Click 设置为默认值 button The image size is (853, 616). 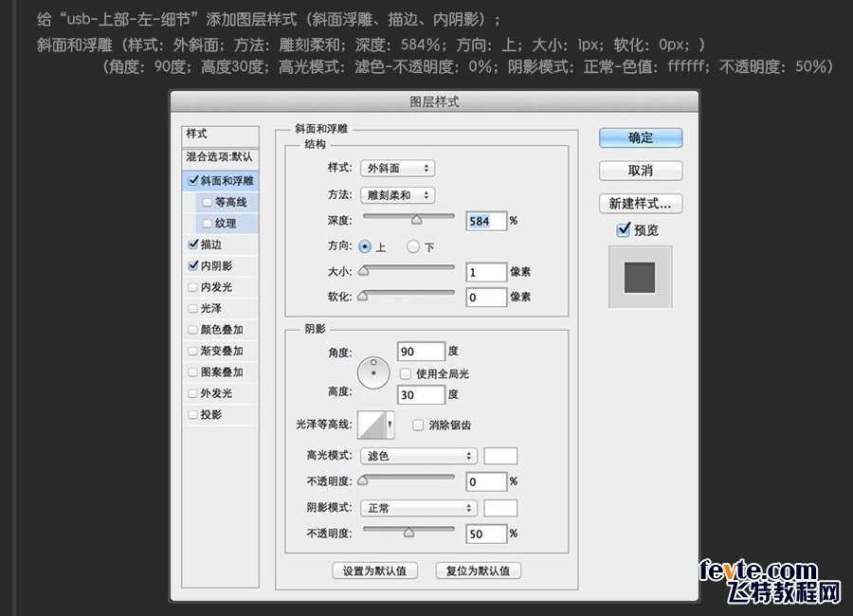coord(374,571)
